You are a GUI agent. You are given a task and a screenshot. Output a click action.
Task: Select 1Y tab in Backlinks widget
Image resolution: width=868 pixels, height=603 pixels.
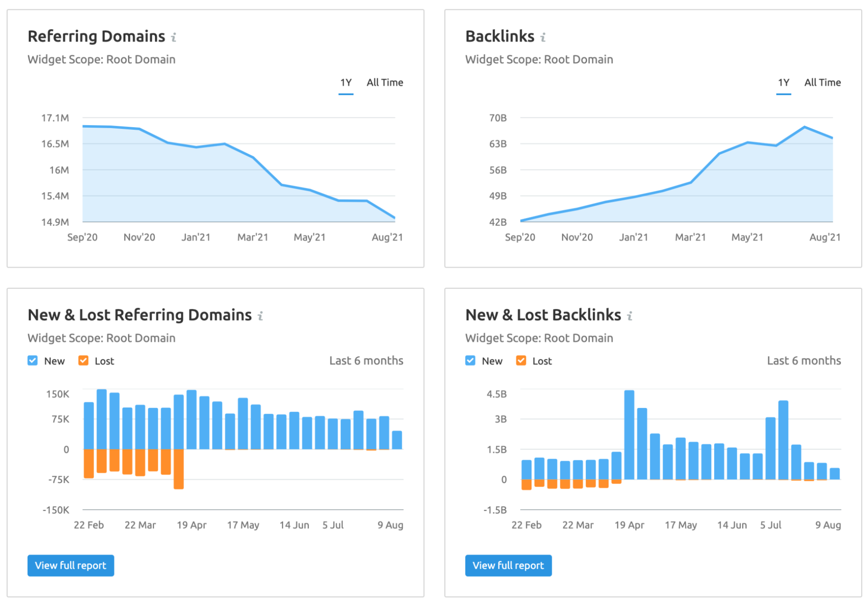[783, 83]
